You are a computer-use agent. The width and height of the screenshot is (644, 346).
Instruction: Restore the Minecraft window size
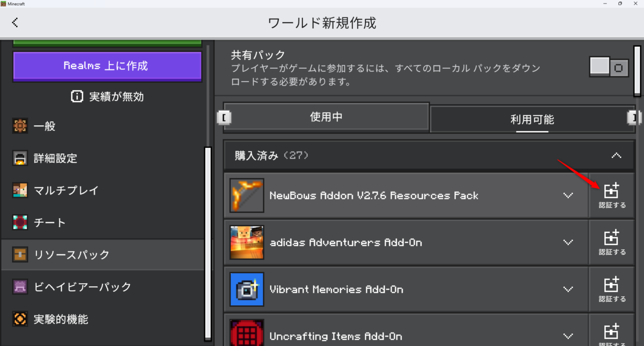[620, 4]
